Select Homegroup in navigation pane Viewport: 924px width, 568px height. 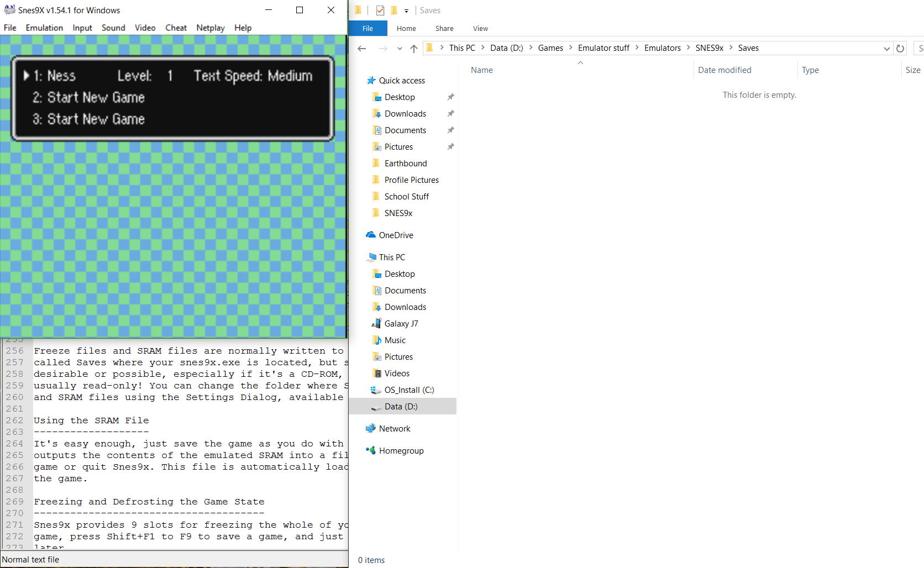(401, 451)
